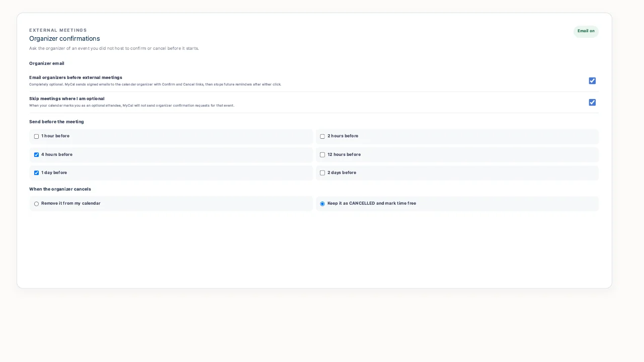
Task: Enable the 1 hour before checkbox
Action: tap(36, 136)
